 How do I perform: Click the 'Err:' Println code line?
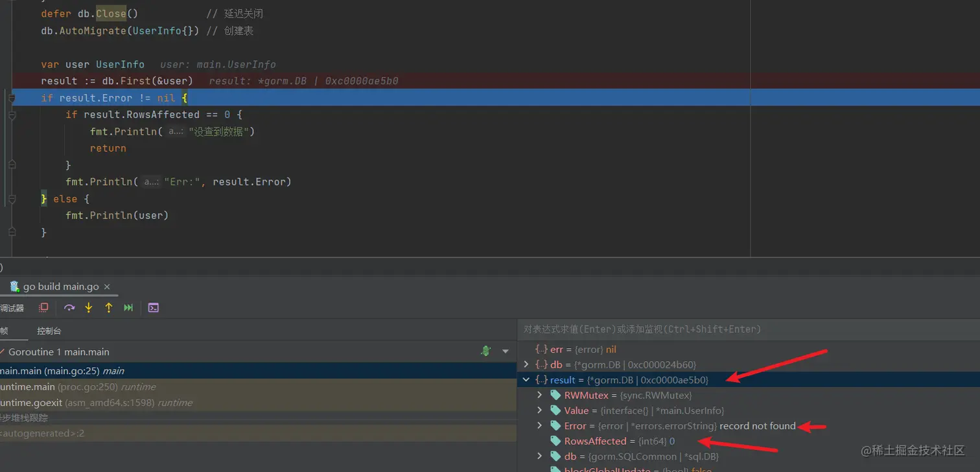178,182
